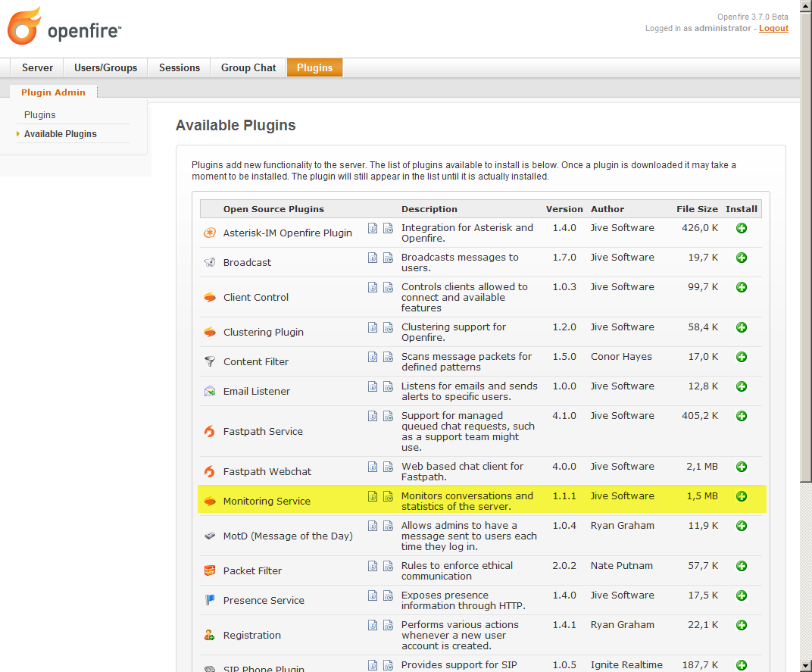Install the Asterisk-IM Openfire Plugin
This screenshot has width=812, height=672.
click(742, 228)
